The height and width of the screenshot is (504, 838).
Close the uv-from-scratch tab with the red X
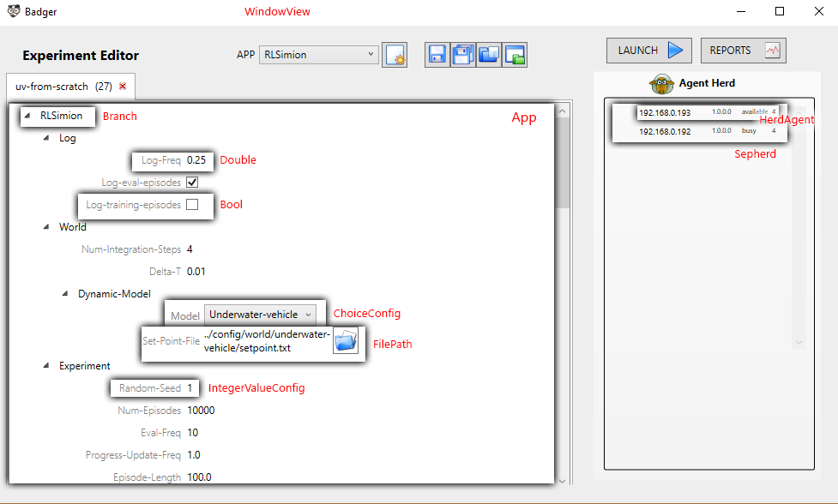pos(123,86)
